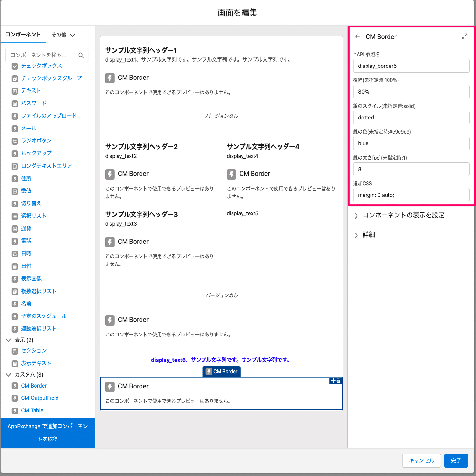
Task: Click the trash icon on the selected CM Border
Action: pyautogui.click(x=338, y=381)
